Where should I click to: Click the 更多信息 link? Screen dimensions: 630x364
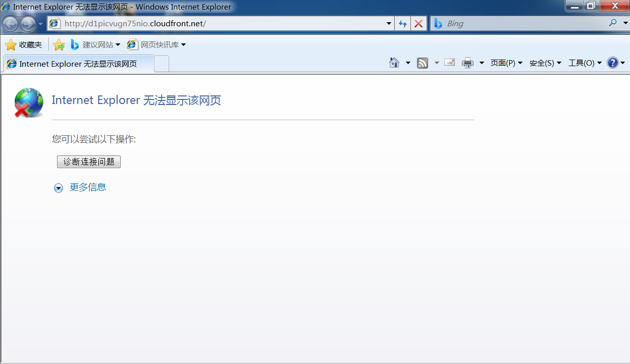[x=88, y=187]
